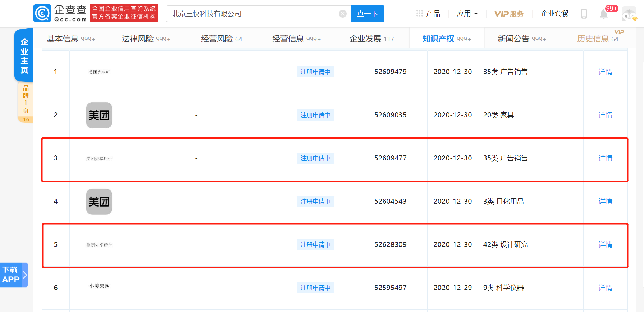The height and width of the screenshot is (312, 644).
Task: Click the Qcc.com logo icon
Action: [42, 13]
